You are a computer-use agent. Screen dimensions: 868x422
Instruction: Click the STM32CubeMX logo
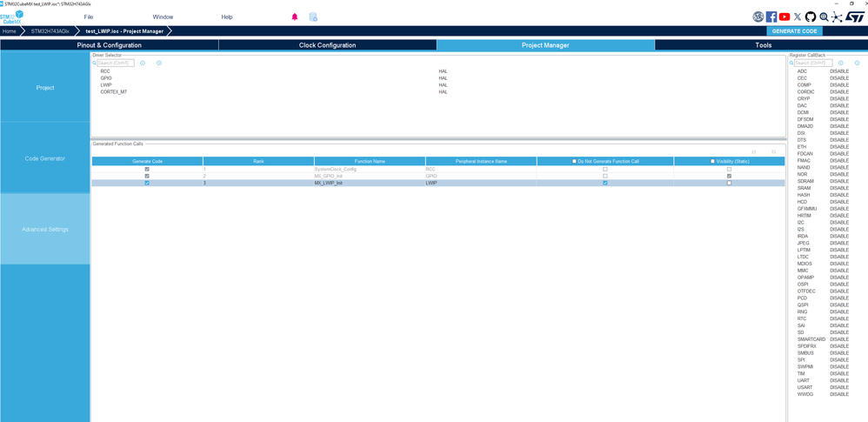(11, 17)
